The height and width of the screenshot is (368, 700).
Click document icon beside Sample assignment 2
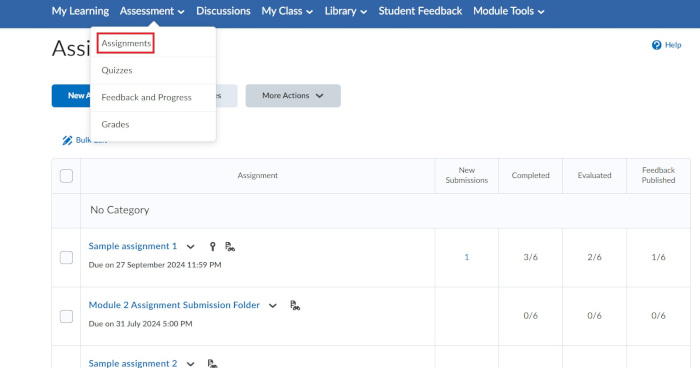tap(212, 364)
